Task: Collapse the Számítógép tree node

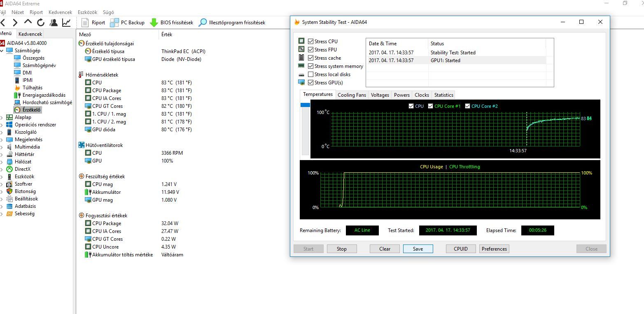Action: coord(2,51)
